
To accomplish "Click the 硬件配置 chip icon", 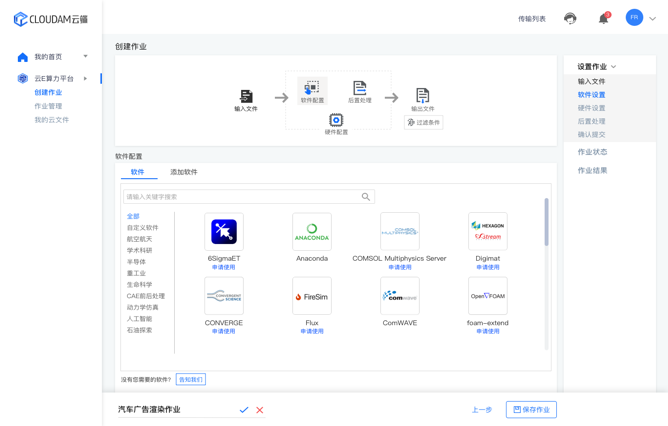I will 336,120.
